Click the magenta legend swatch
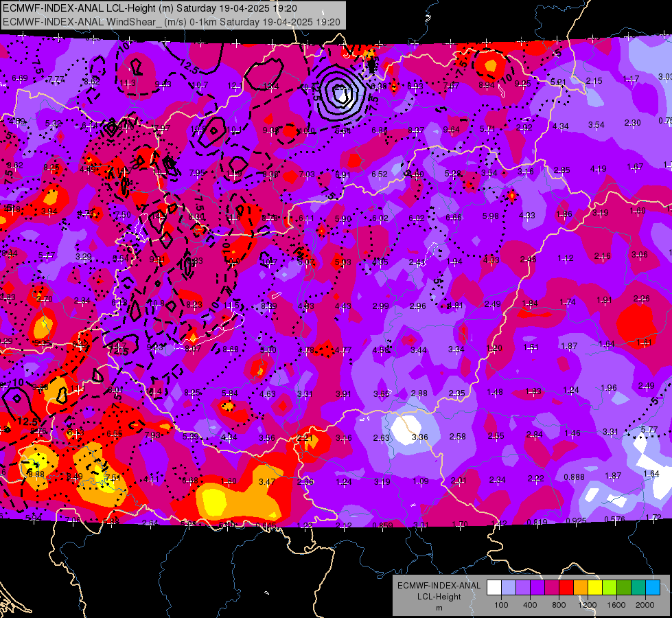The image size is (672, 618). pyautogui.click(x=552, y=588)
